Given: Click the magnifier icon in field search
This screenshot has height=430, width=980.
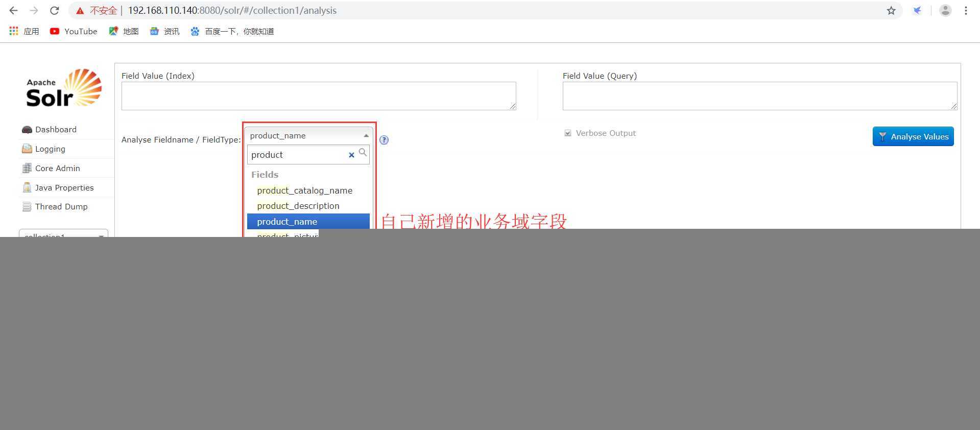Looking at the screenshot, I should [x=363, y=152].
